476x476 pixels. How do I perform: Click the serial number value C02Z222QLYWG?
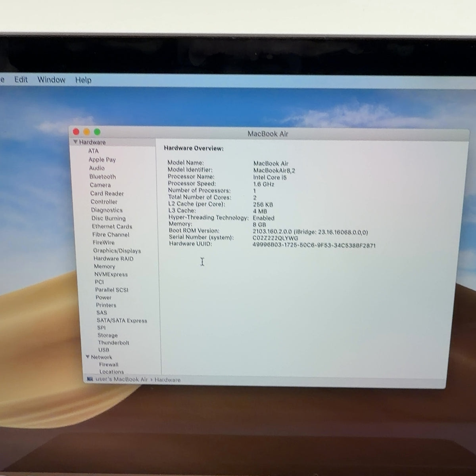point(275,238)
